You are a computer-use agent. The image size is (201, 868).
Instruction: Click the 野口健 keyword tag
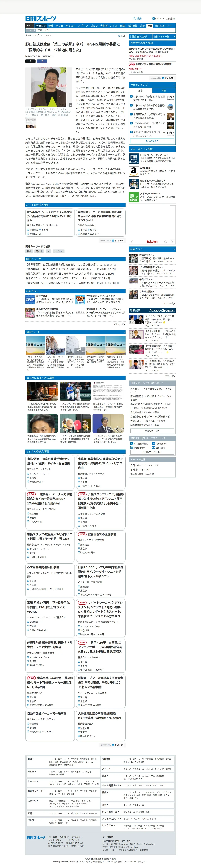click(39, 251)
